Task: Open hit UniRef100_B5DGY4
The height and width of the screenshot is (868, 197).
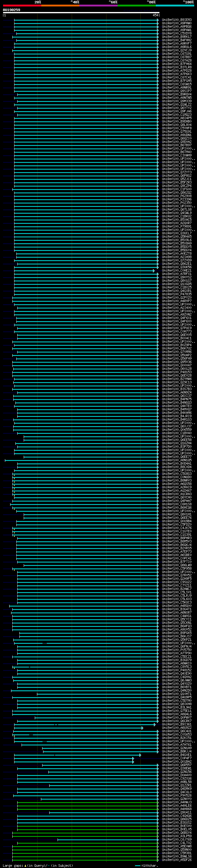Action: [x=177, y=250]
